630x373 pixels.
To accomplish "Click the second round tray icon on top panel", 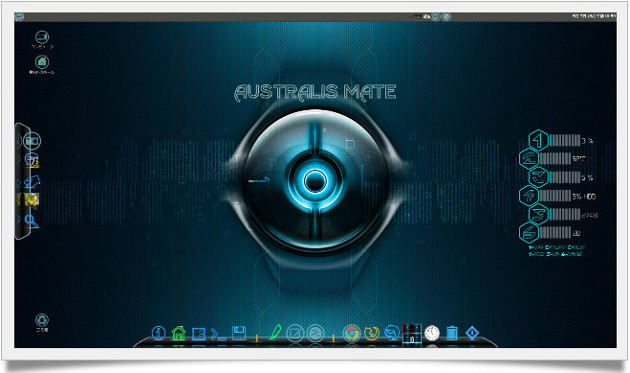I will click(446, 17).
